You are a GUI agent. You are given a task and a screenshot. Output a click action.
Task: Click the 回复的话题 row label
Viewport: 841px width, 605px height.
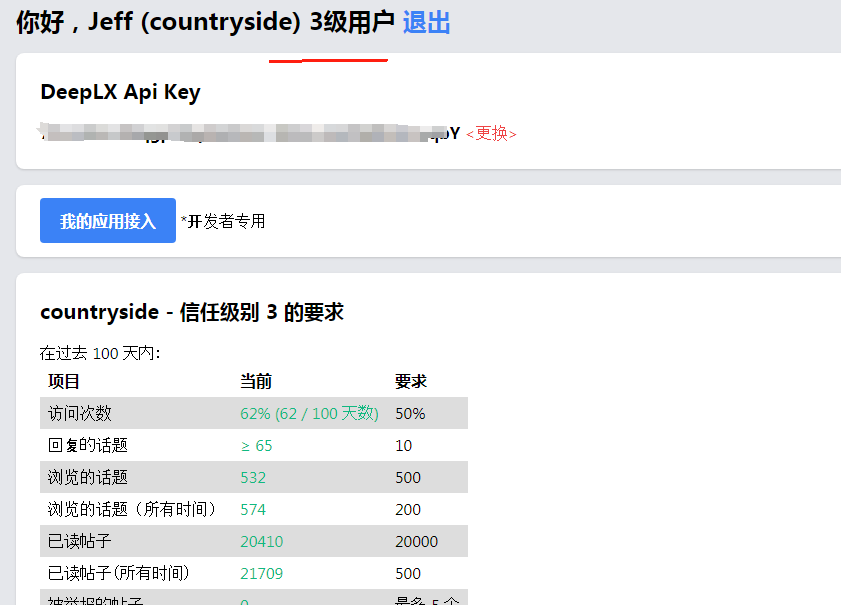click(88, 445)
